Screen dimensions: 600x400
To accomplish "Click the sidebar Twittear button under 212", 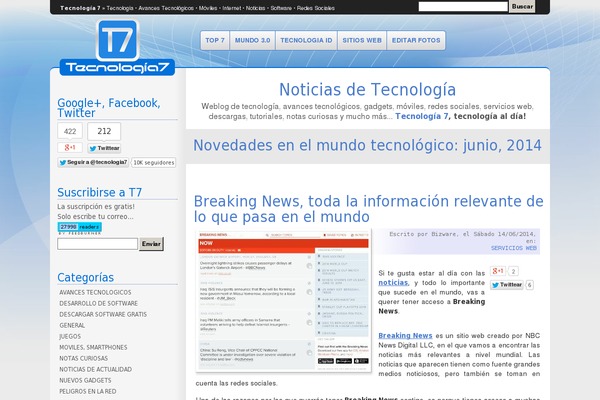I will 104,148.
